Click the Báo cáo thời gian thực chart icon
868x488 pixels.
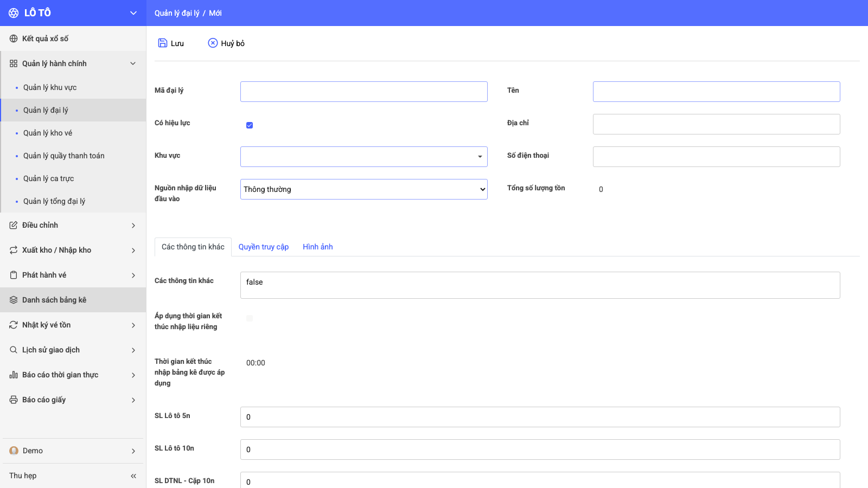pos(14,375)
